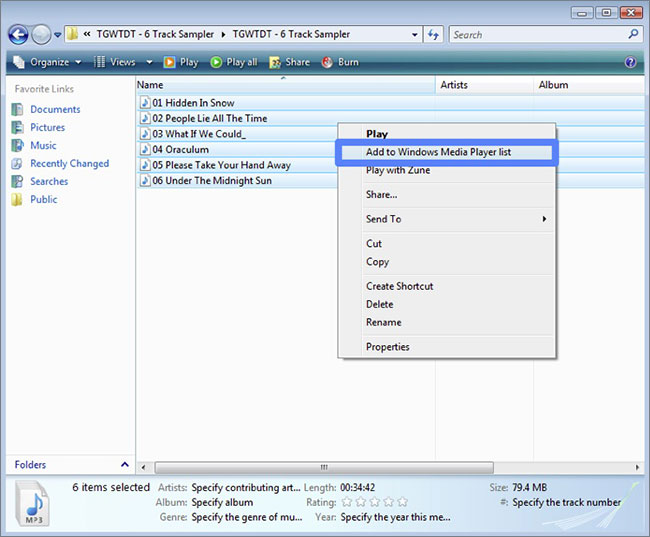
Task: Set rating using the star rating control
Action: [x=374, y=502]
